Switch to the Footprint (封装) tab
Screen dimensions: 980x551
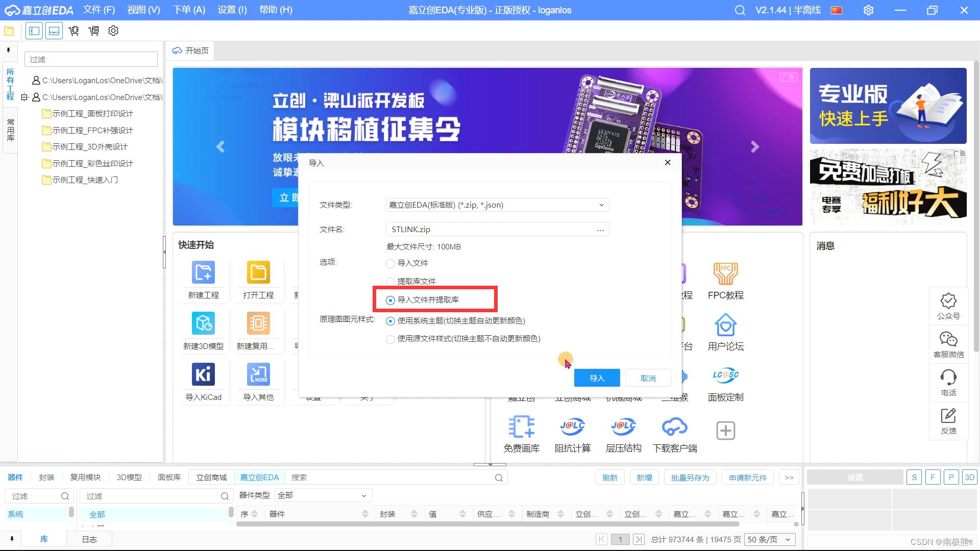[x=46, y=478]
